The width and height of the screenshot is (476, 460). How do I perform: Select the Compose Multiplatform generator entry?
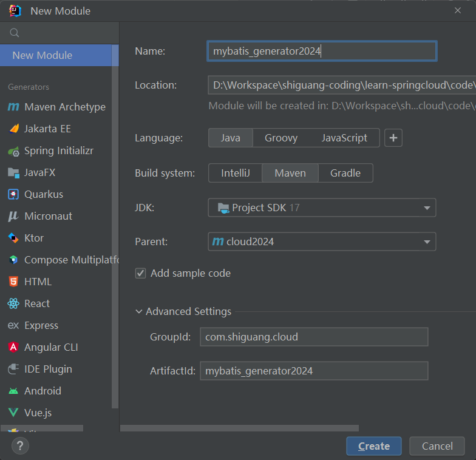56,260
